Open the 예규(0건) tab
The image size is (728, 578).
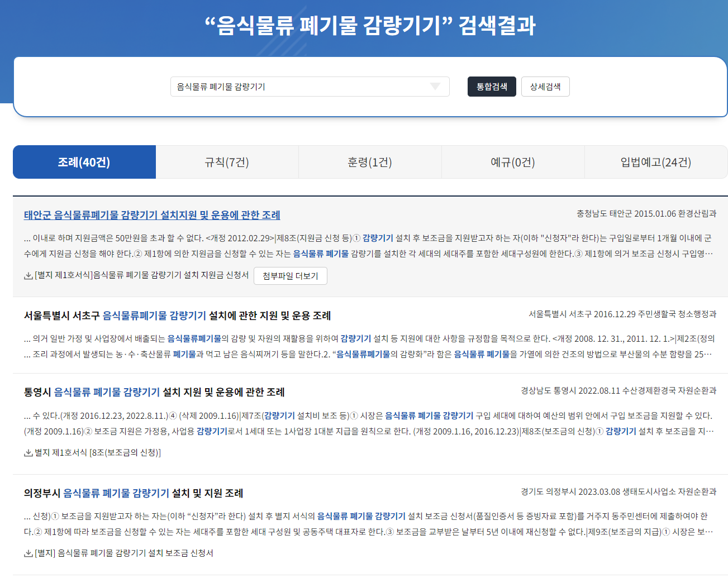click(512, 162)
